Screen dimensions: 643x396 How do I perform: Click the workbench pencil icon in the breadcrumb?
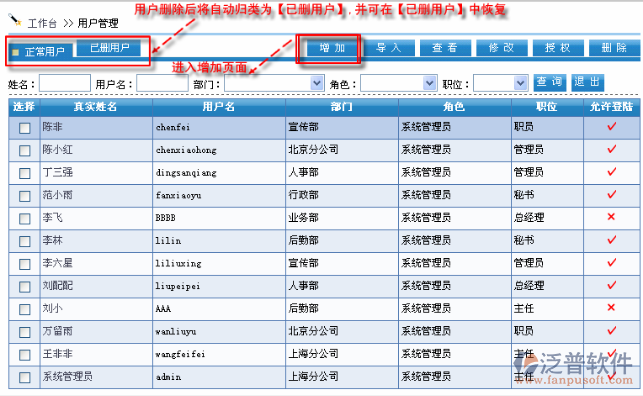(15, 20)
